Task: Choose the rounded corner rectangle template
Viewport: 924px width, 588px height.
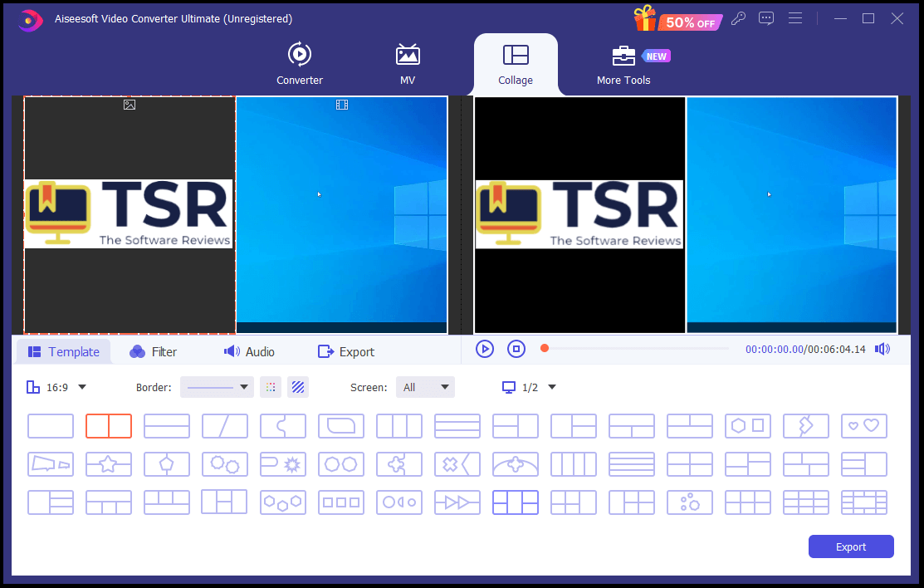Action: 340,426
